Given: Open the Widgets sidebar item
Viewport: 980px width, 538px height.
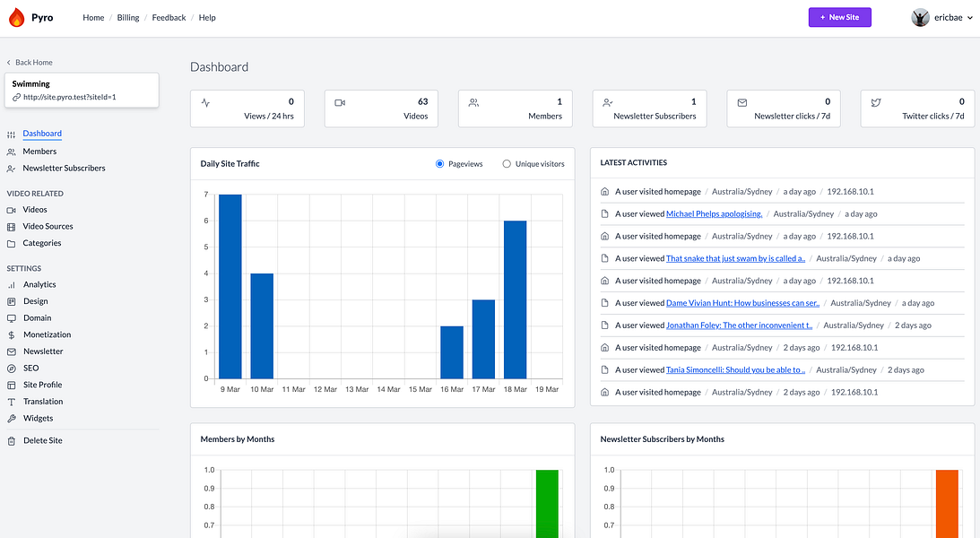Looking at the screenshot, I should click(x=39, y=418).
